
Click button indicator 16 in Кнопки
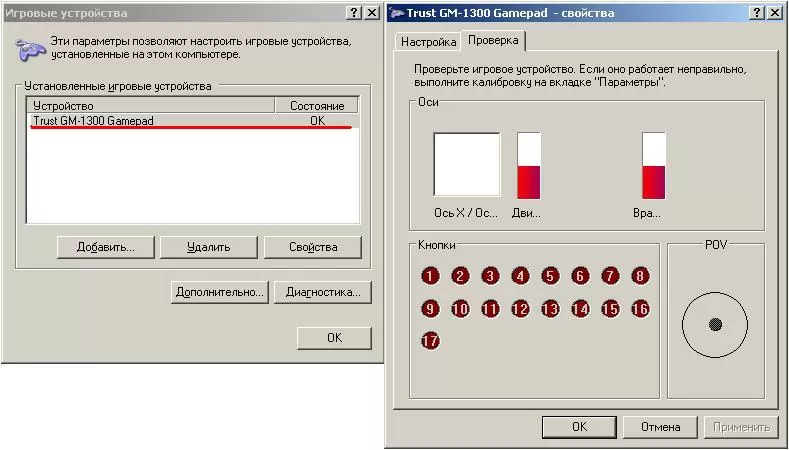click(640, 309)
